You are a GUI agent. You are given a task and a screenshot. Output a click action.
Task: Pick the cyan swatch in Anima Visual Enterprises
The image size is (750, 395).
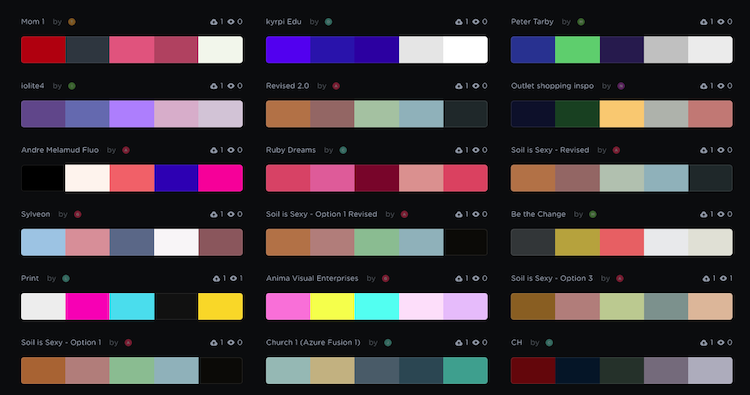point(377,307)
